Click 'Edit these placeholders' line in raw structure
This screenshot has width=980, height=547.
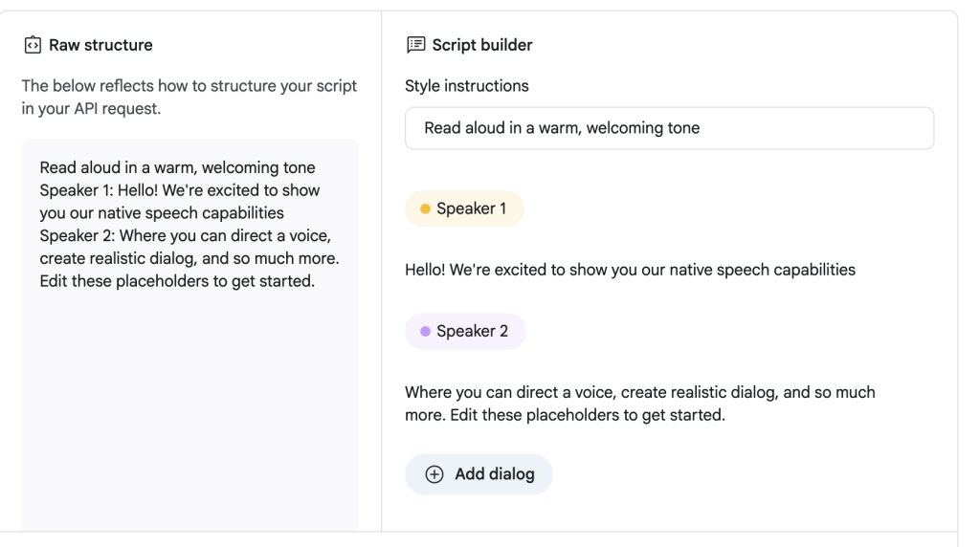tap(177, 280)
